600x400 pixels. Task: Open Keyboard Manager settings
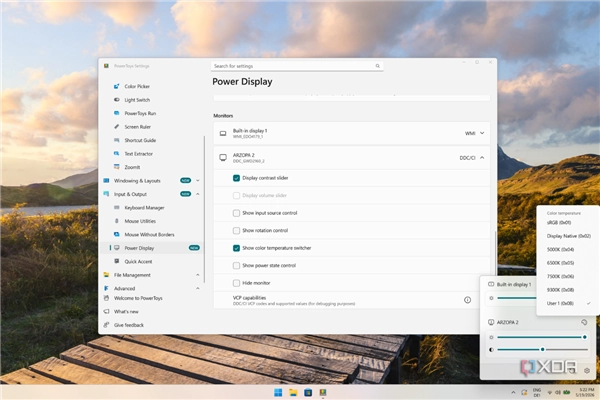144,207
